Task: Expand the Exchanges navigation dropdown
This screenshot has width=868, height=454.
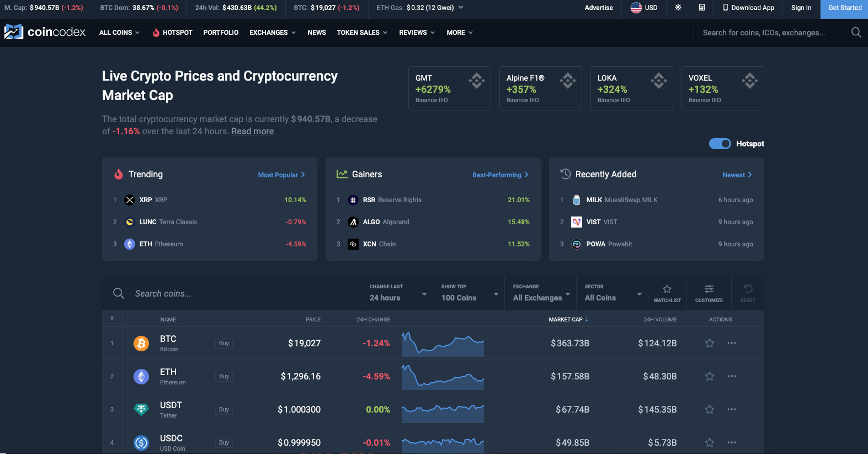Action: pos(273,33)
